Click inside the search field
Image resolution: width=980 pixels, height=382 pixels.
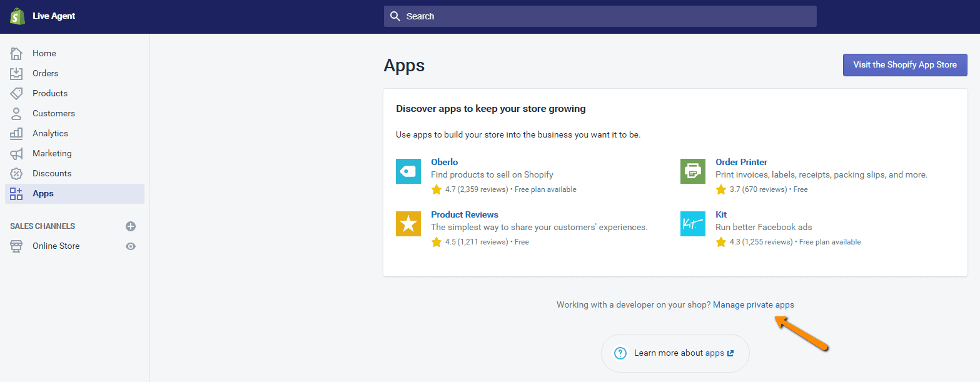(x=563, y=16)
